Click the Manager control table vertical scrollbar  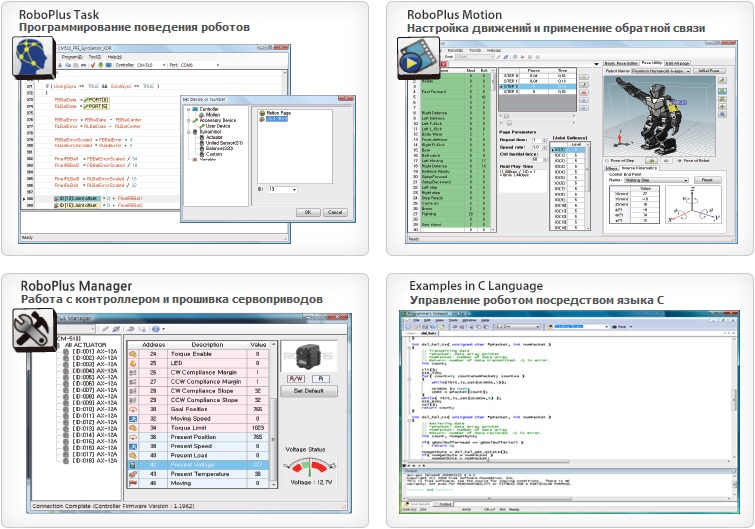coord(274,415)
